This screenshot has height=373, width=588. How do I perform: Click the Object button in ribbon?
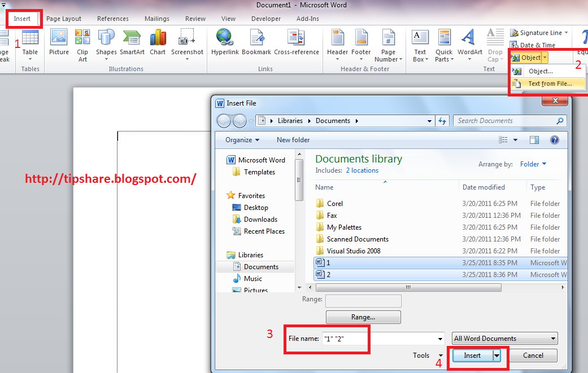click(526, 58)
